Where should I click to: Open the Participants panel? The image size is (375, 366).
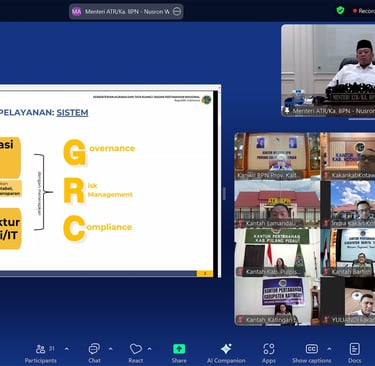40,354
